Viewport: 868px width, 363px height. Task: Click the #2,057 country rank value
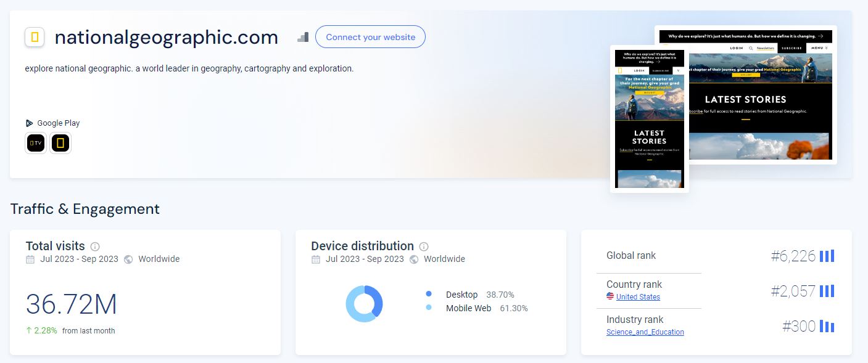point(793,291)
